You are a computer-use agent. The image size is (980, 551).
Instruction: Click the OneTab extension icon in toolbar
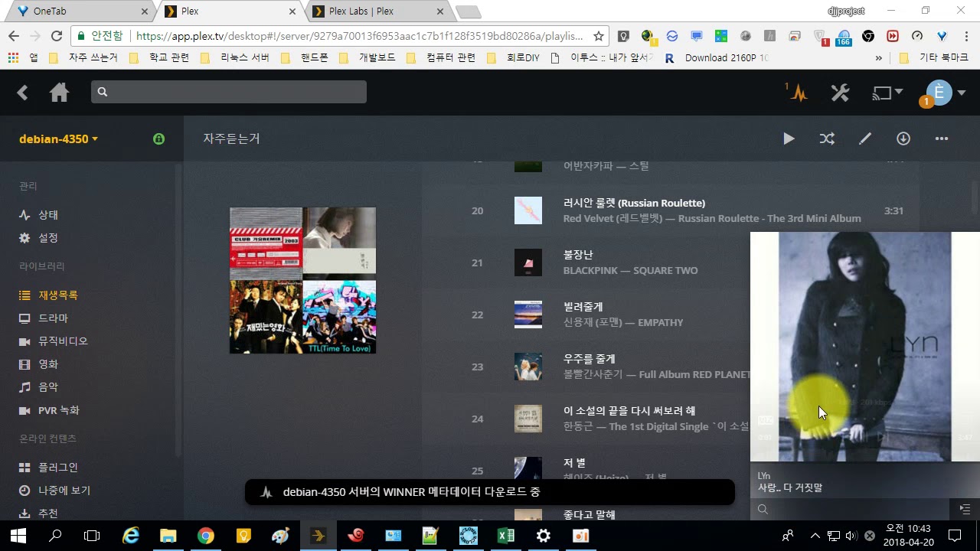(x=942, y=36)
